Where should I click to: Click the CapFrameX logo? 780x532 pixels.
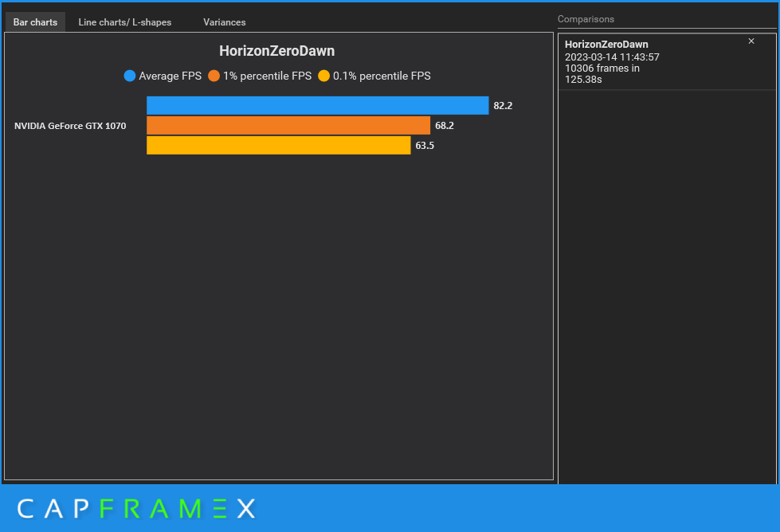[x=135, y=509]
